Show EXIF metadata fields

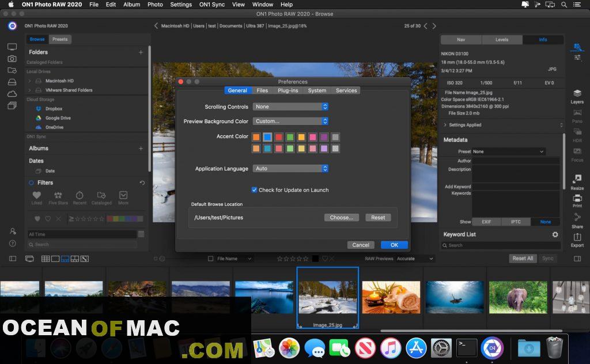[486, 222]
